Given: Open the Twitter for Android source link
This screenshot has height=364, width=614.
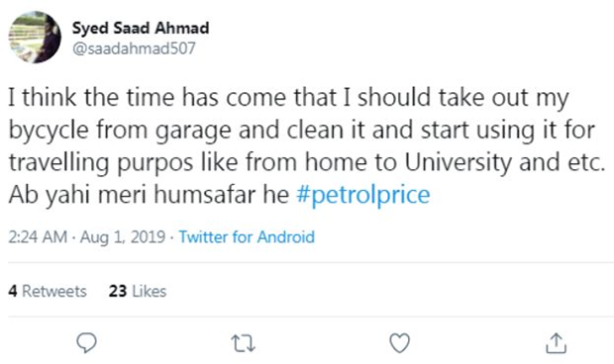Looking at the screenshot, I should (x=247, y=237).
